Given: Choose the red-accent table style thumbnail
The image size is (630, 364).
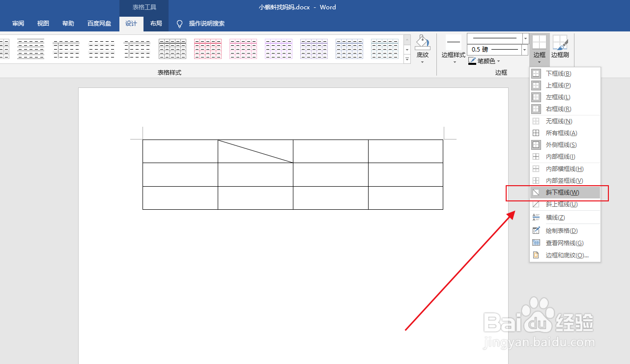Looking at the screenshot, I should 208,49.
